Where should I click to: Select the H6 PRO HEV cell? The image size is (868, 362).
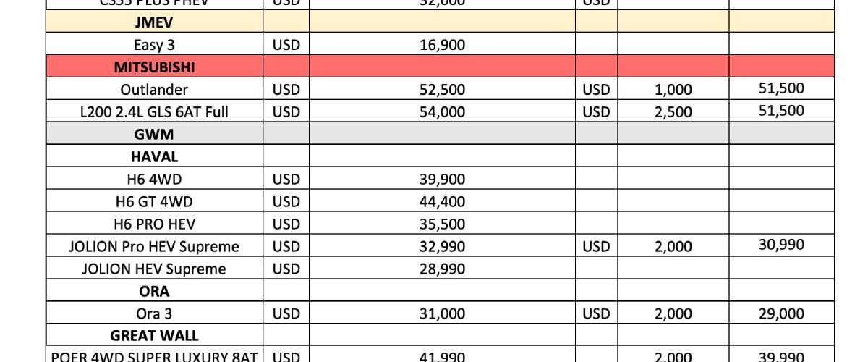[155, 224]
